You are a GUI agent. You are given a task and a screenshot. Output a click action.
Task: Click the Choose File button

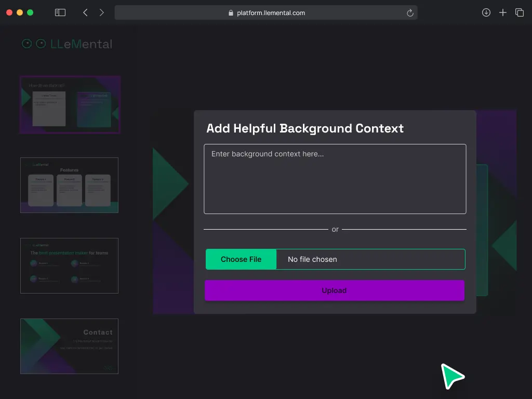point(241,259)
